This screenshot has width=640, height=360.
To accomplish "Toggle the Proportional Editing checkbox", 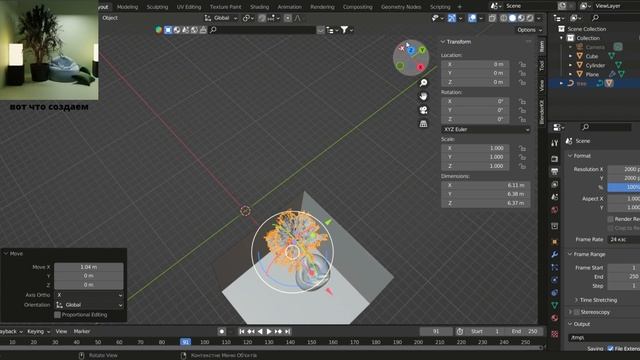I will click(x=57, y=315).
